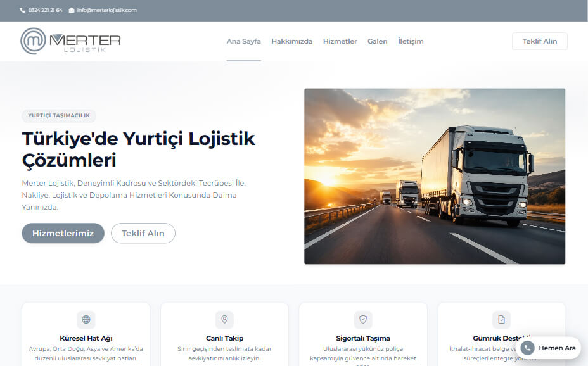Click the Sigortalı Taşıma card title
588x366 pixels.
pyautogui.click(x=363, y=338)
